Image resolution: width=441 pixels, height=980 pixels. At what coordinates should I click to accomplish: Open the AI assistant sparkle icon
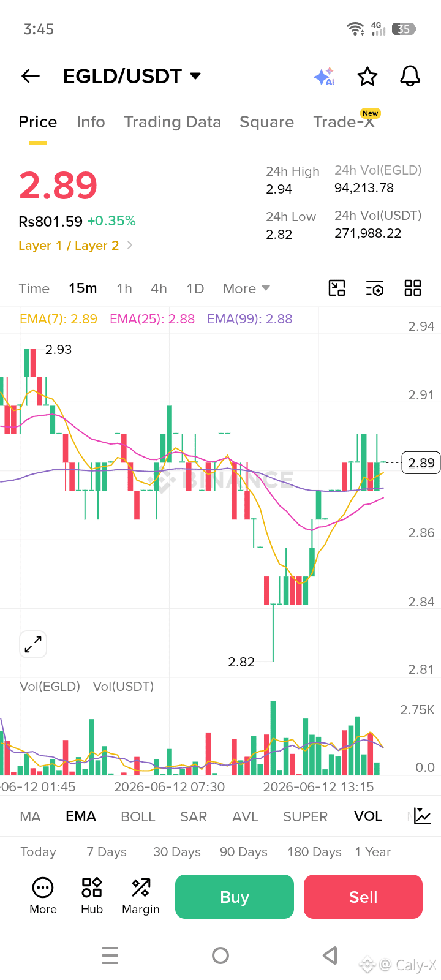point(324,77)
